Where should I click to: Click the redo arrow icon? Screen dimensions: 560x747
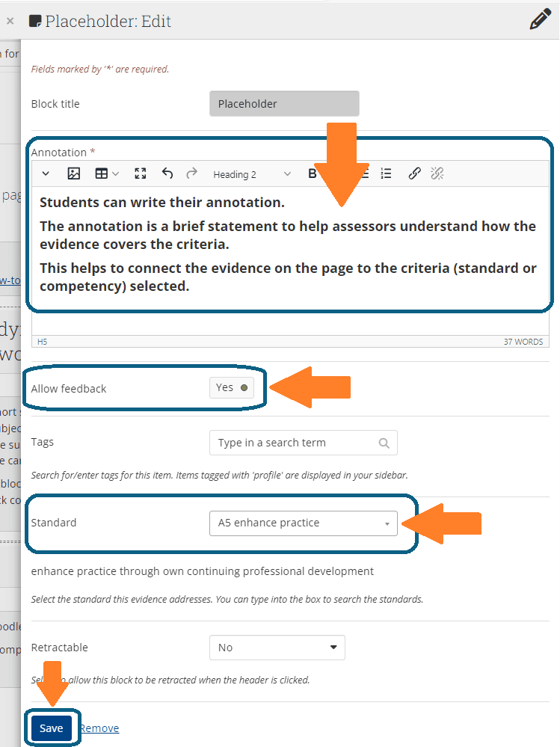point(191,173)
